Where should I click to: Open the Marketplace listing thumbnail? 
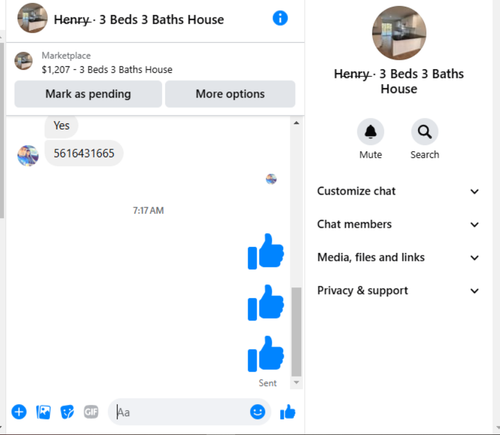tap(23, 61)
